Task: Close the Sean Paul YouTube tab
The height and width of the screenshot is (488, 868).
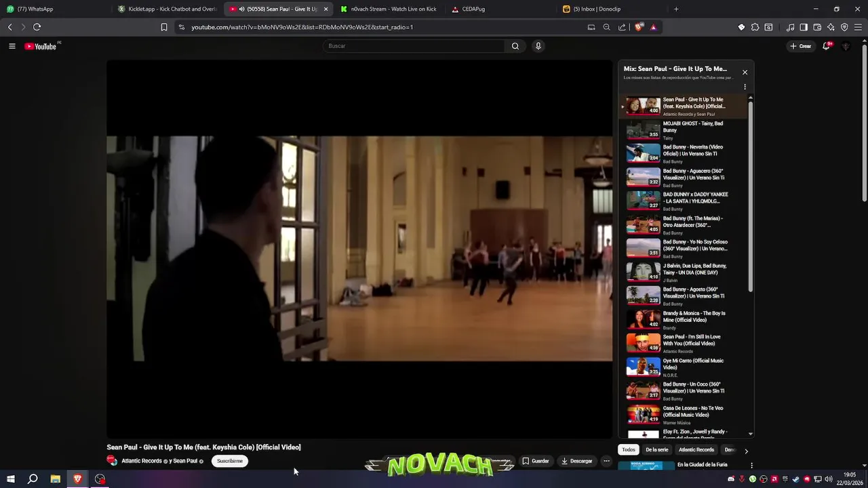Action: click(326, 9)
